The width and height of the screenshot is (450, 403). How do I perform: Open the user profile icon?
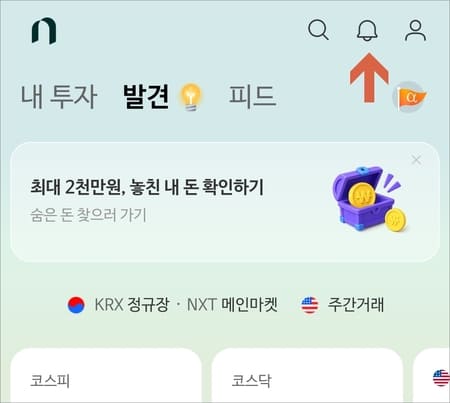point(415,30)
